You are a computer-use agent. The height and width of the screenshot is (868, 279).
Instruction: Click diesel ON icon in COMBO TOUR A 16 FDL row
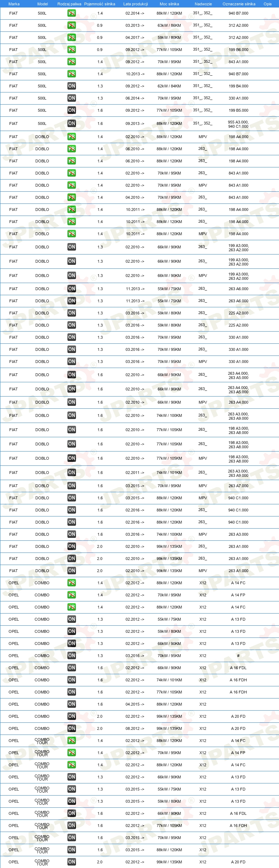(x=71, y=813)
